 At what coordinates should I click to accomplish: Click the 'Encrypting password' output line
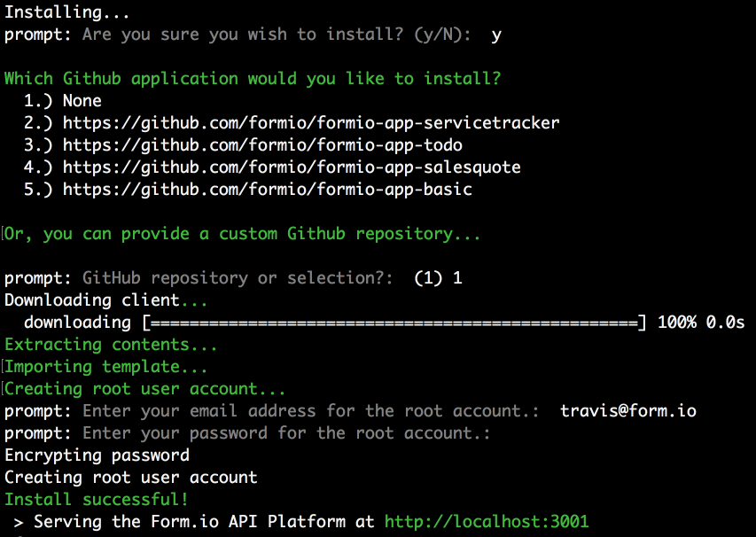pyautogui.click(x=97, y=455)
